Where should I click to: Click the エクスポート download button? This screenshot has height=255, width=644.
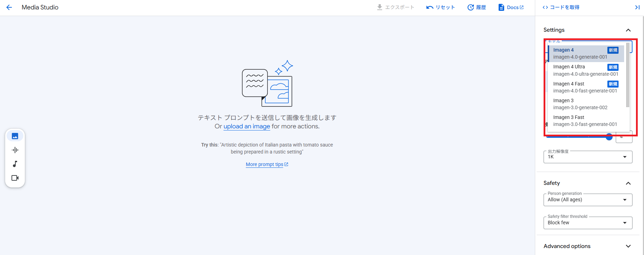(395, 7)
